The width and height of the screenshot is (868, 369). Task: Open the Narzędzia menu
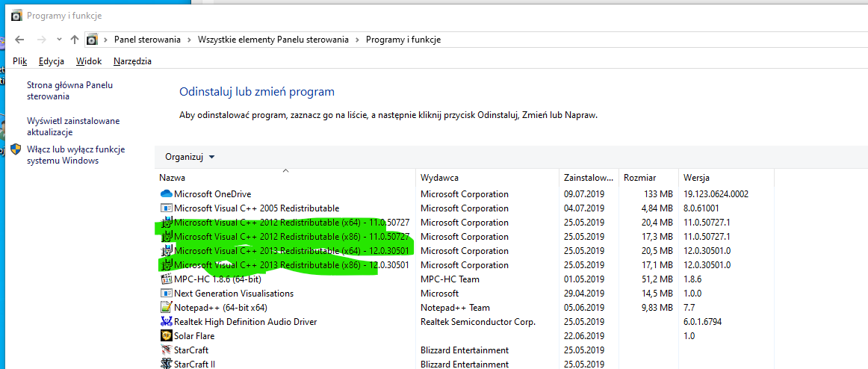(132, 61)
